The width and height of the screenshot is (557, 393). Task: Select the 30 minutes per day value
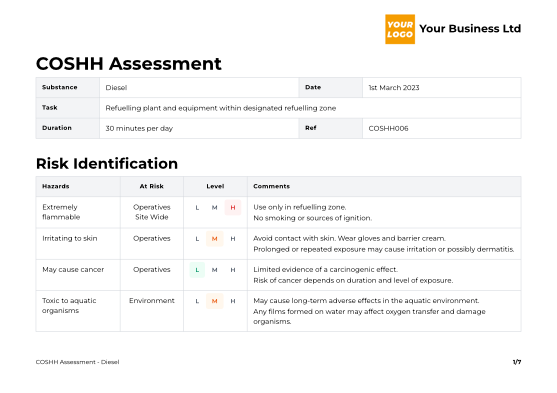(139, 128)
